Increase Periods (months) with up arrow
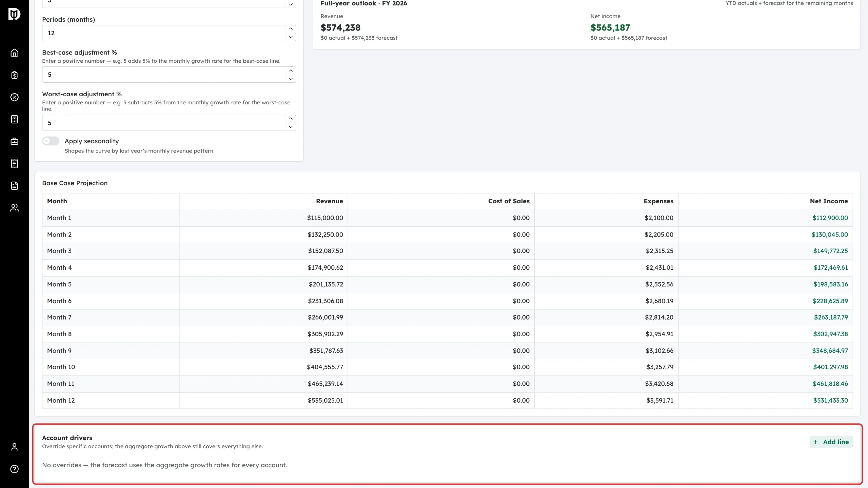Viewport: 868px width, 488px height. [x=291, y=29]
